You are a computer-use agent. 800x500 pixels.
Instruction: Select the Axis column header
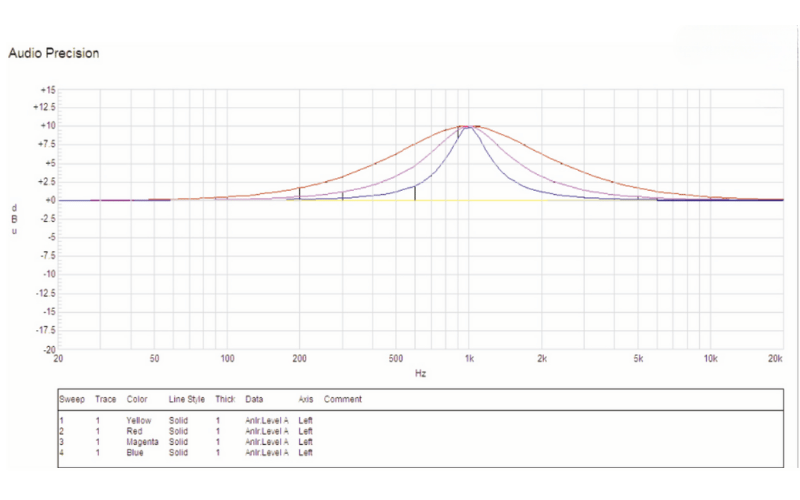point(306,399)
